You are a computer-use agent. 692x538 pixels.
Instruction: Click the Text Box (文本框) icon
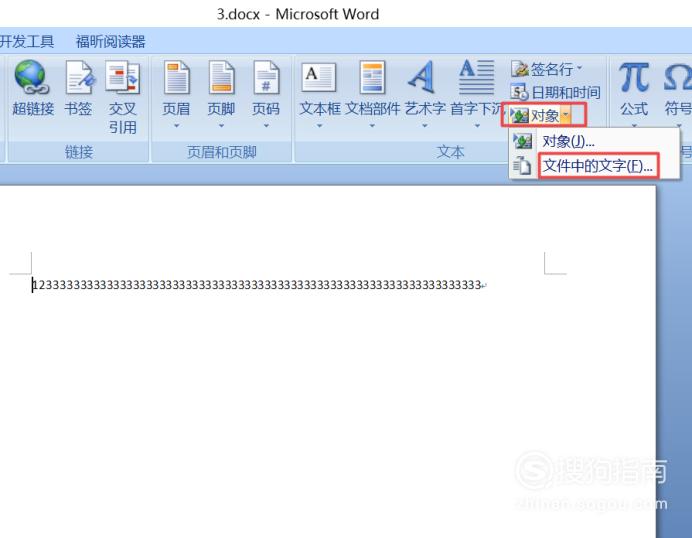318,77
